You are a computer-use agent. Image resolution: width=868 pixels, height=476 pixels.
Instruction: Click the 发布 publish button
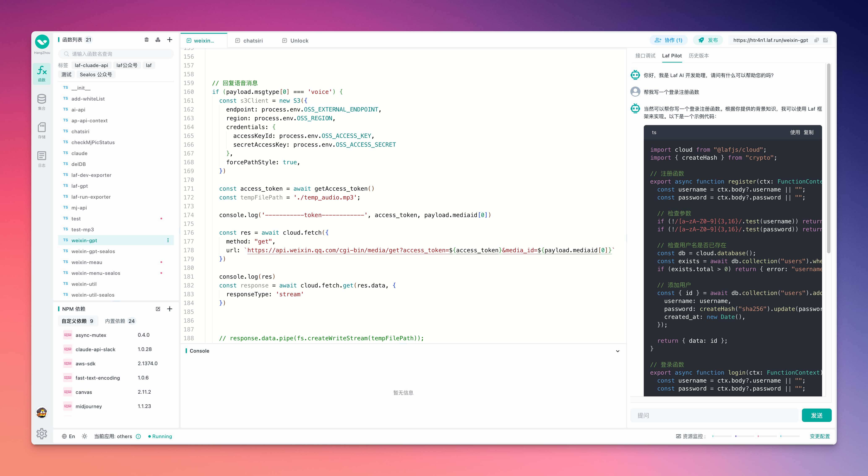coord(713,40)
